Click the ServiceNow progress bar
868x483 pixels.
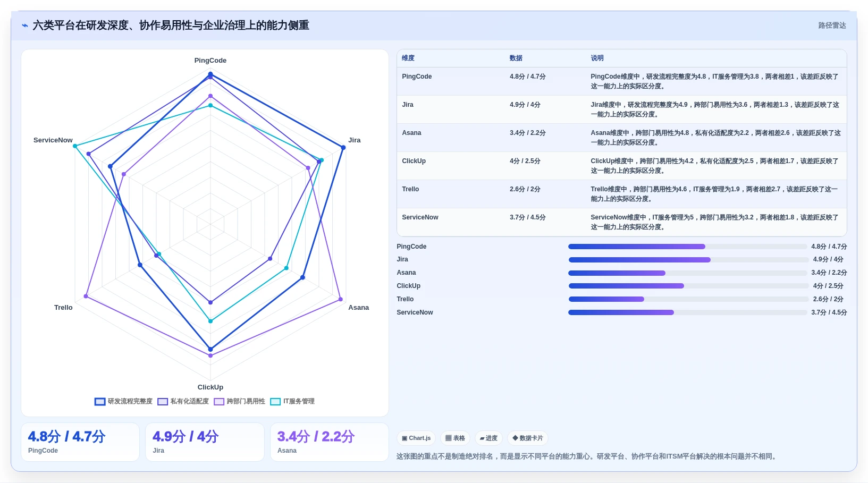coord(687,312)
